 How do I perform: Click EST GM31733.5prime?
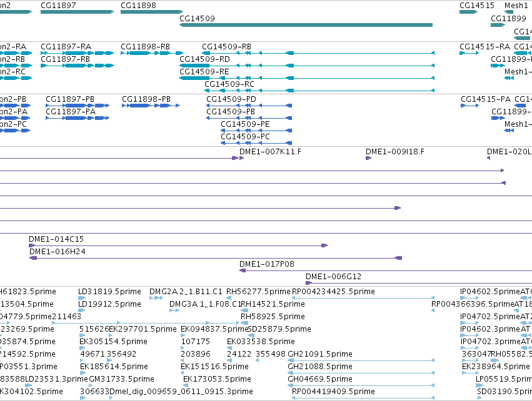(x=91, y=386)
